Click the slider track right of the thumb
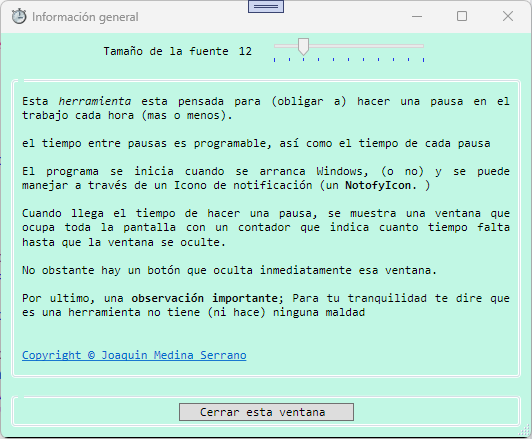 tap(366, 46)
